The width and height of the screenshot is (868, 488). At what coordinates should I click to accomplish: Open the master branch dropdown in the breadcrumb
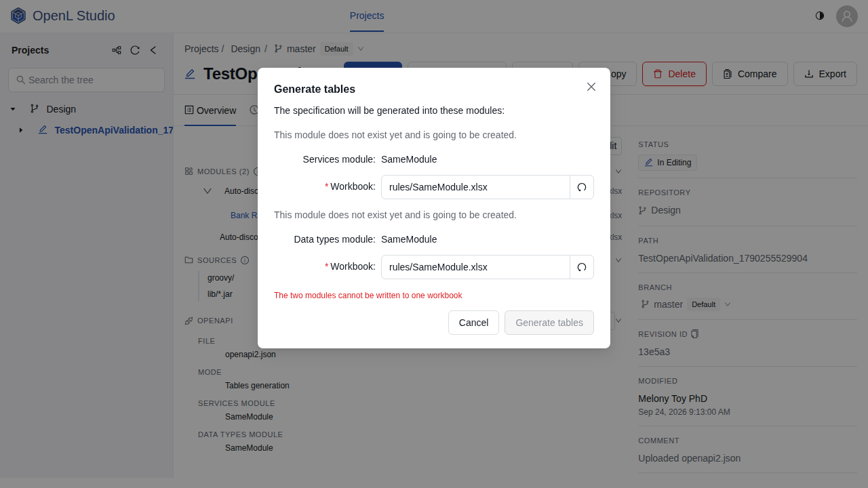(x=361, y=49)
